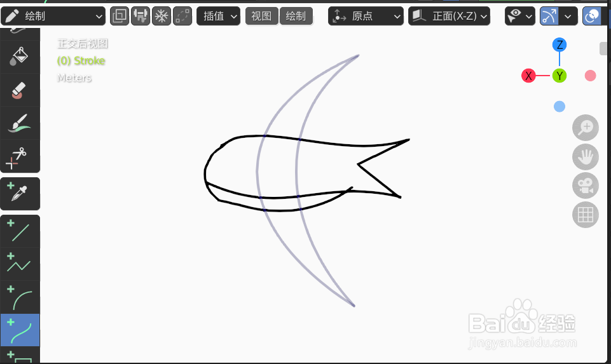The image size is (611, 364).
Task: Select the Fill bucket tool
Action: point(20,57)
